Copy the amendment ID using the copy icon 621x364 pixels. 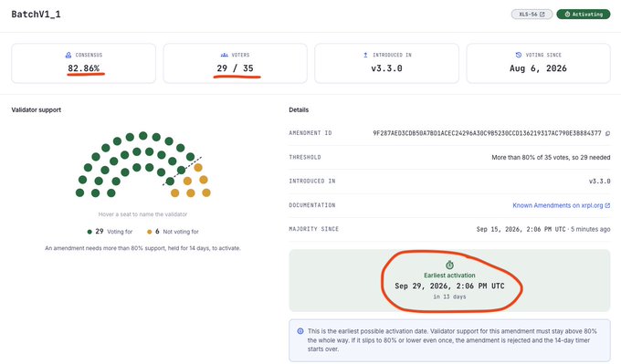click(607, 134)
